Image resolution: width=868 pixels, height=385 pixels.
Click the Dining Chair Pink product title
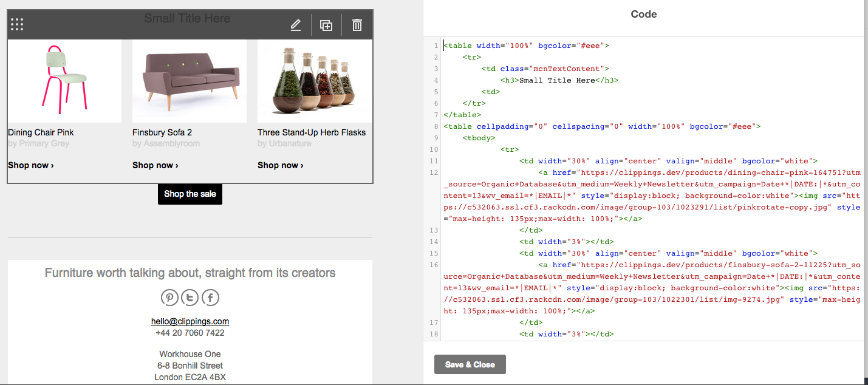41,132
